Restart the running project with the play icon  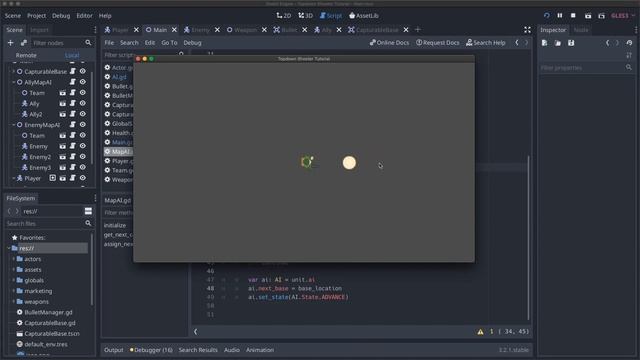[547, 16]
